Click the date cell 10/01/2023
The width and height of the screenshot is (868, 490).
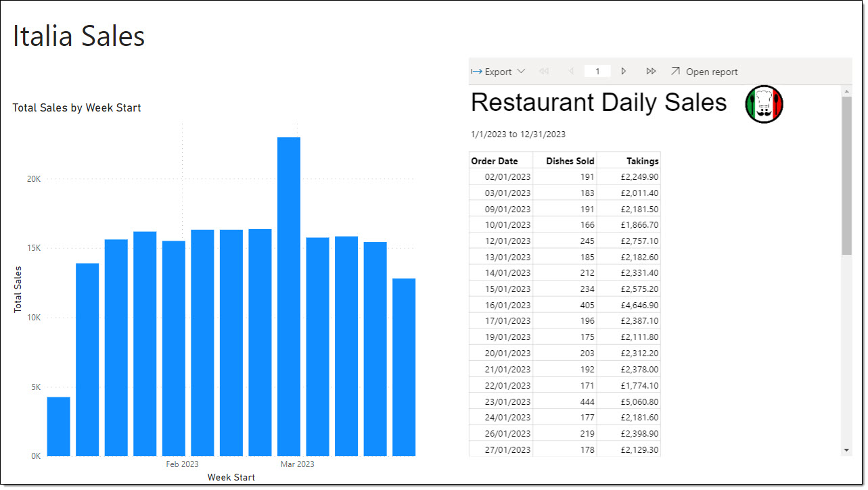point(501,224)
